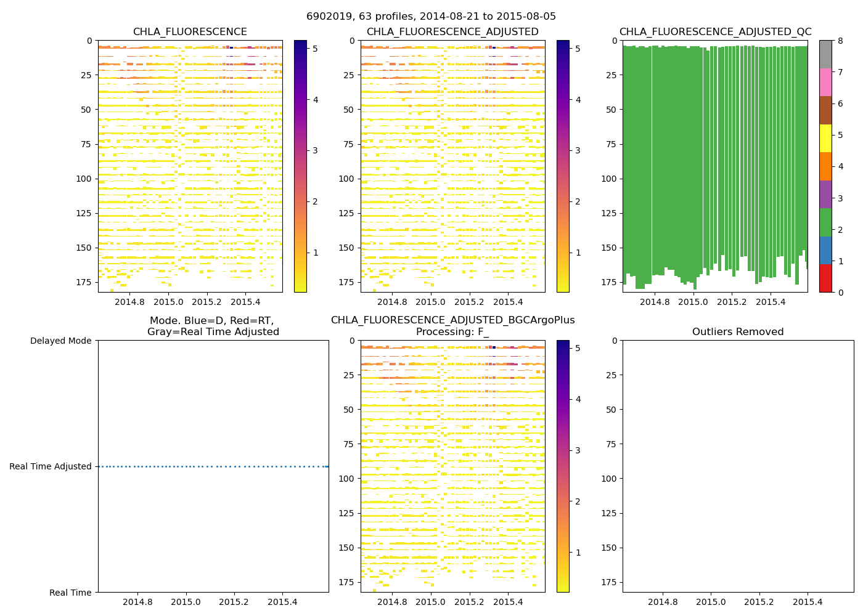Click the red swatch in QC colorbar

[x=825, y=278]
